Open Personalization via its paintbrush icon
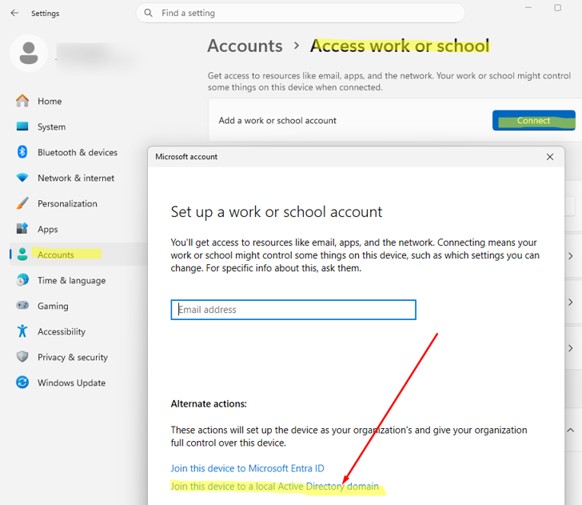Image resolution: width=582 pixels, height=505 pixels. [x=22, y=203]
